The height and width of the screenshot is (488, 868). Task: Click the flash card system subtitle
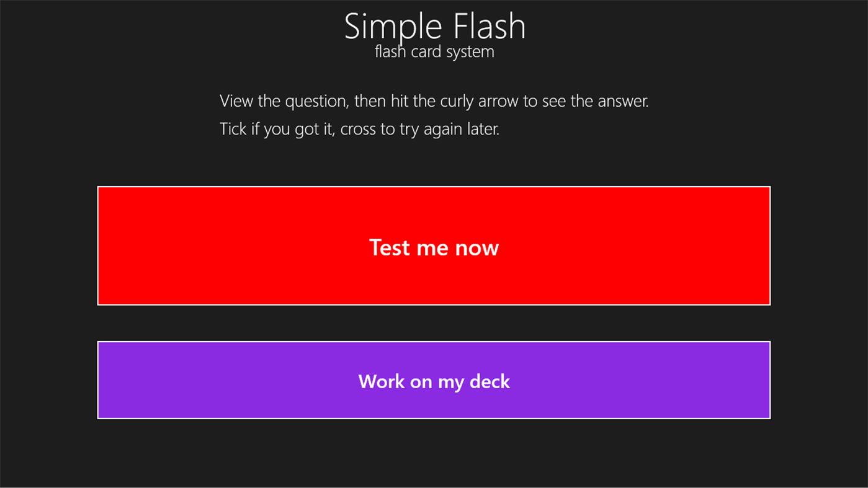pyautogui.click(x=434, y=51)
